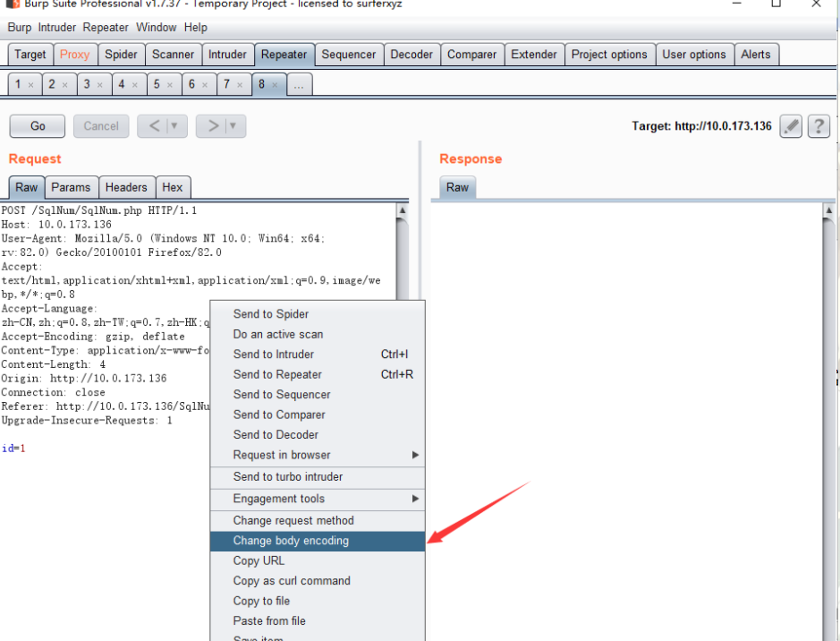Select Repeater tab number 1
840x641 pixels.
click(18, 85)
